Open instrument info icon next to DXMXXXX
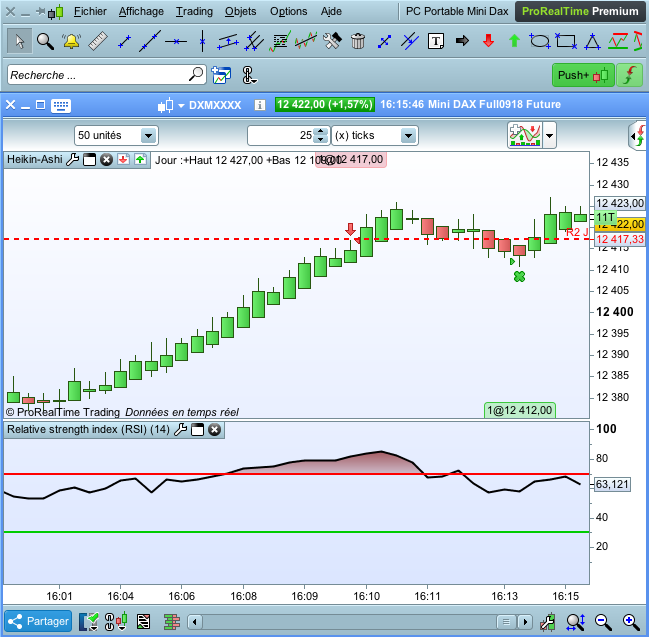The height and width of the screenshot is (637, 649). point(260,105)
